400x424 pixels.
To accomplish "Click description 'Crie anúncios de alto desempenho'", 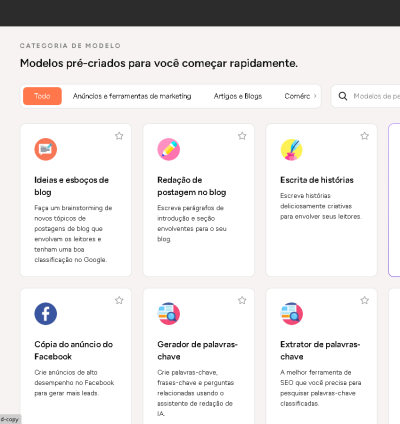I will pyautogui.click(x=74, y=383).
